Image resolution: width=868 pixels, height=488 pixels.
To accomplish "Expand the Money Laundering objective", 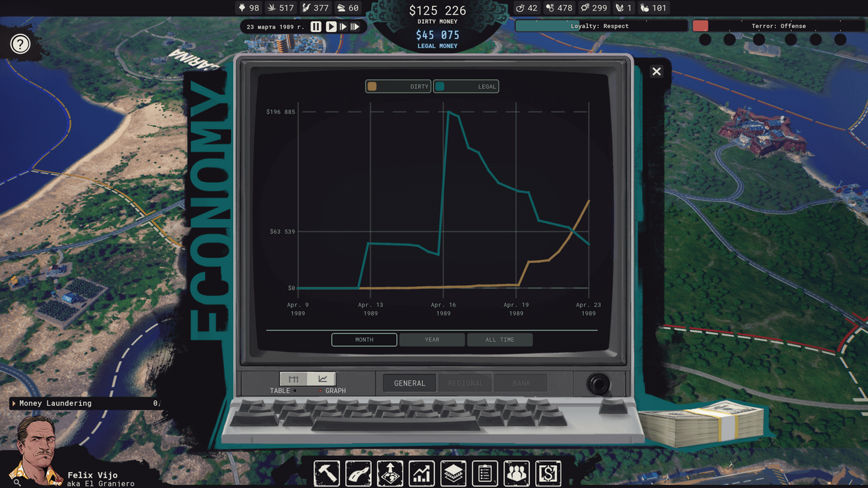I will 14,404.
